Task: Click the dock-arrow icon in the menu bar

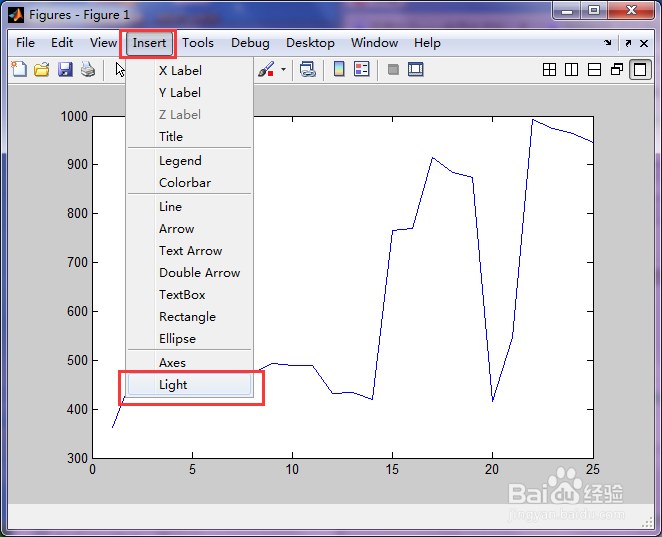Action: [608, 43]
